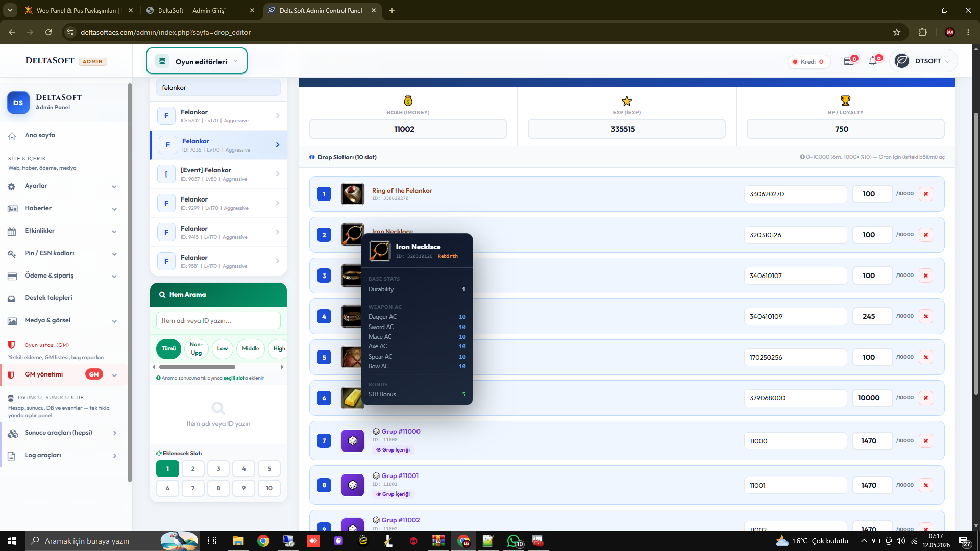Click the Grup #11000 dice icon
Image resolution: width=980 pixels, height=551 pixels.
coord(353,441)
